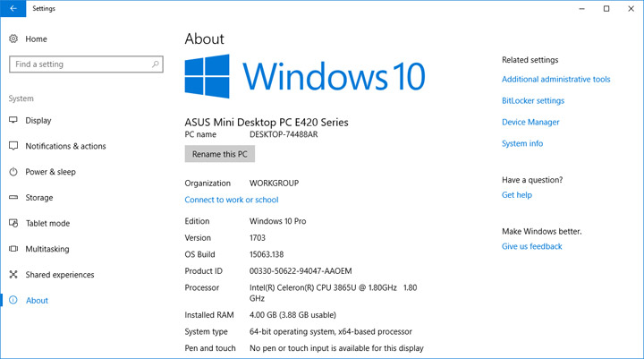Open Connect to work or school

point(231,200)
